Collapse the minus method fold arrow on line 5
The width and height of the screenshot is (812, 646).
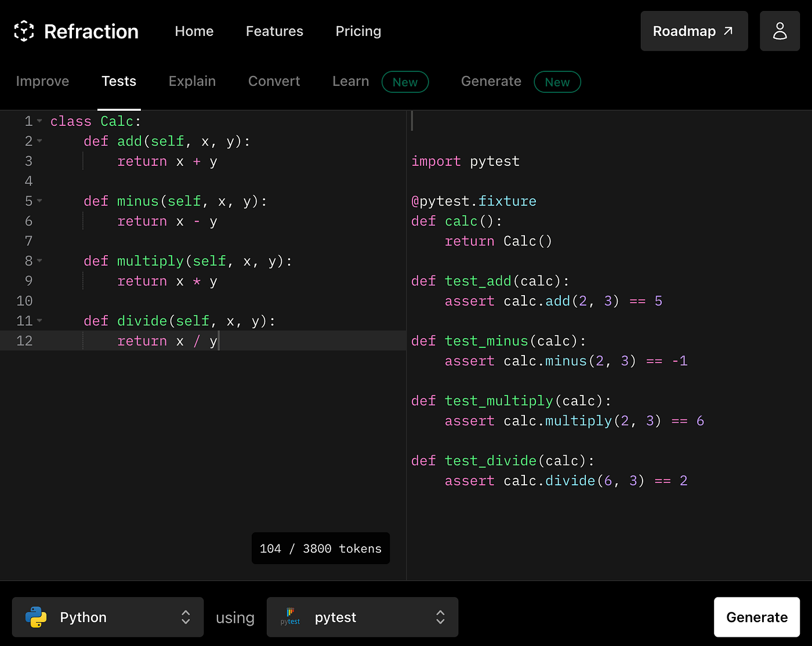pos(39,201)
